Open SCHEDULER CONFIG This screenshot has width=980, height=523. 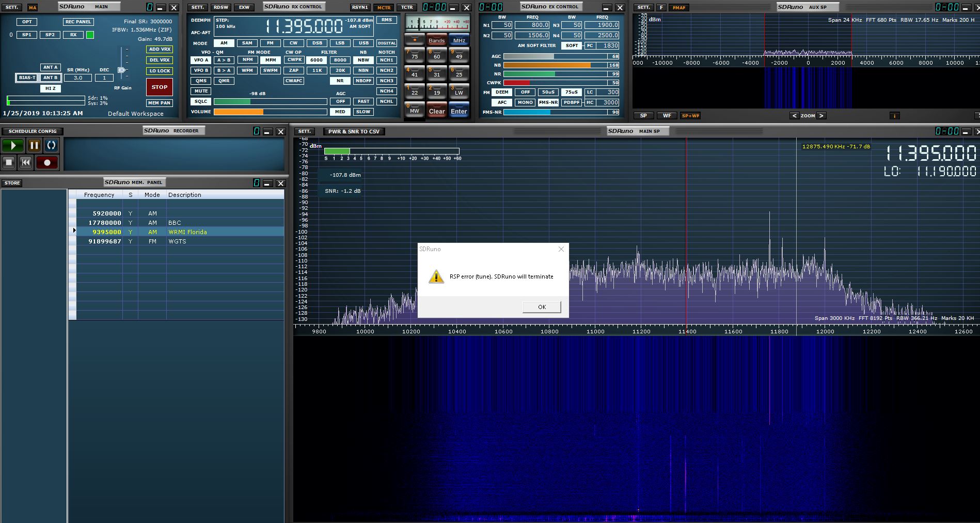click(x=33, y=131)
